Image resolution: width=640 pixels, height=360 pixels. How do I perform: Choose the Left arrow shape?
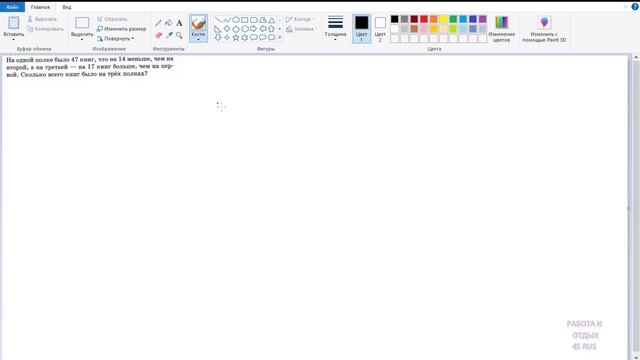[x=262, y=29]
